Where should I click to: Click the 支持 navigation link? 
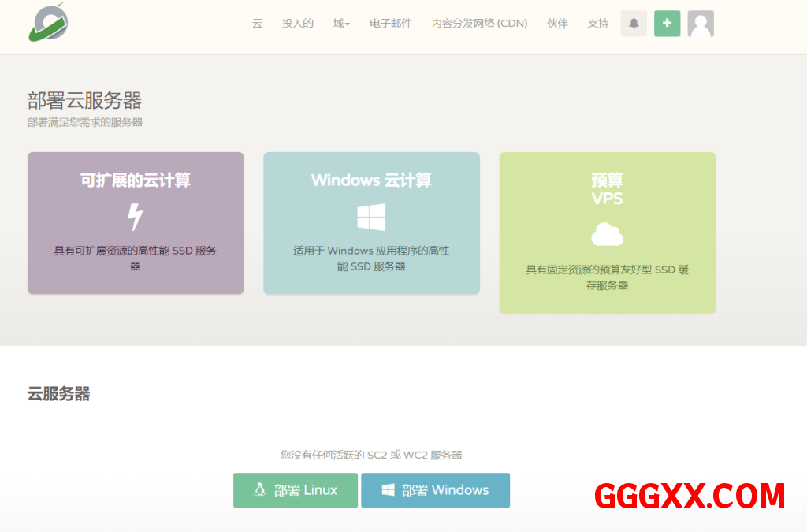(x=598, y=24)
